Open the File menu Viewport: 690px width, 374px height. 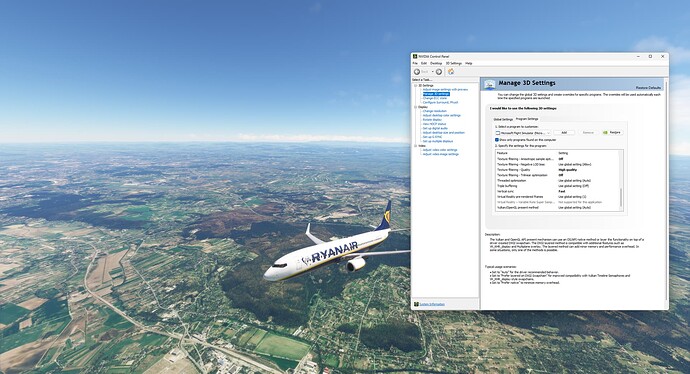click(x=415, y=63)
